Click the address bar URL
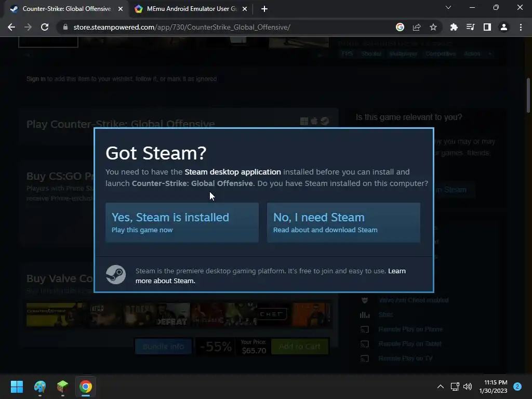The width and height of the screenshot is (532, 399). [x=182, y=27]
